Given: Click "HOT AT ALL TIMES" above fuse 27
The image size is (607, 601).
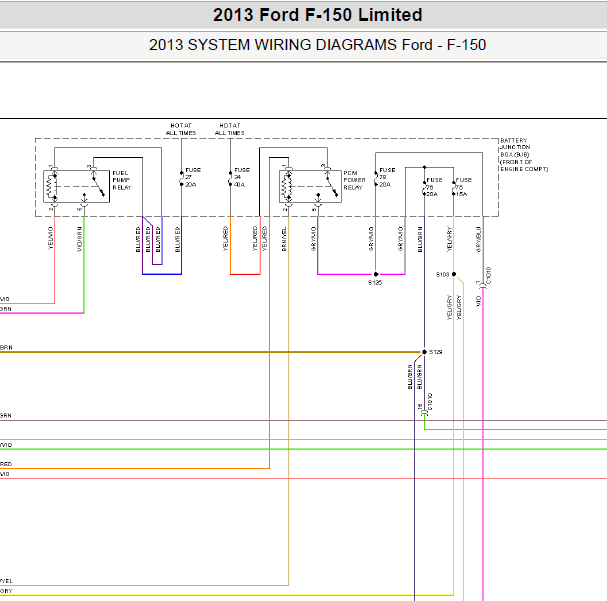Looking at the screenshot, I should (x=181, y=129).
